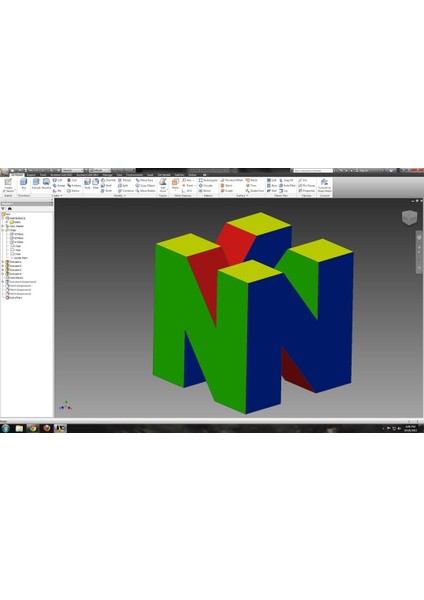The height and width of the screenshot is (600, 424).
Task: Use the Thread tool
Action: point(125,180)
